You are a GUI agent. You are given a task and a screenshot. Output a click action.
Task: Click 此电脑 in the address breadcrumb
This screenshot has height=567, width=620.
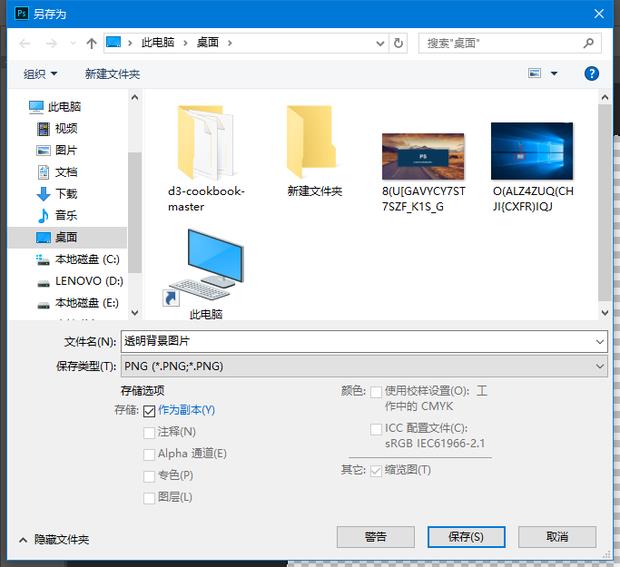pos(158,42)
